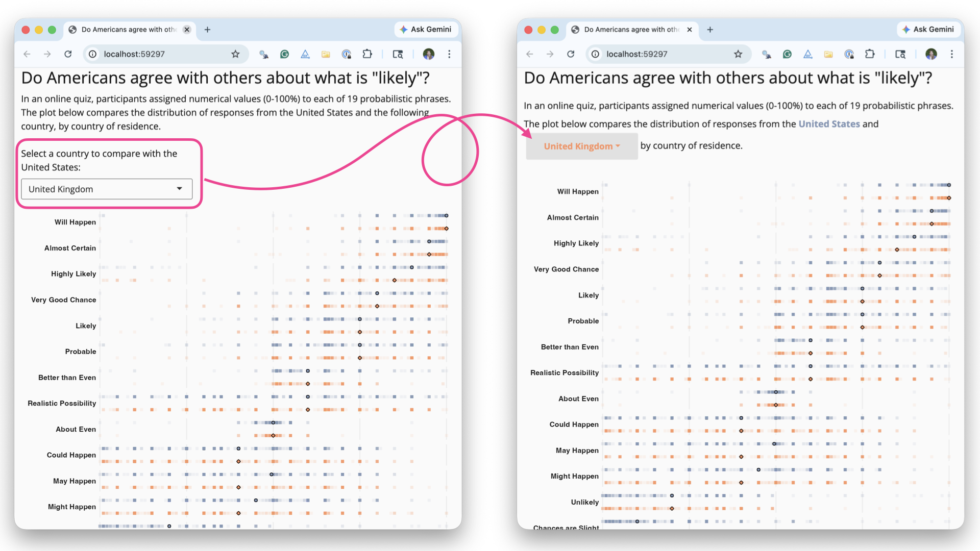Click the dropdown arrow of the country select box

pos(180,189)
